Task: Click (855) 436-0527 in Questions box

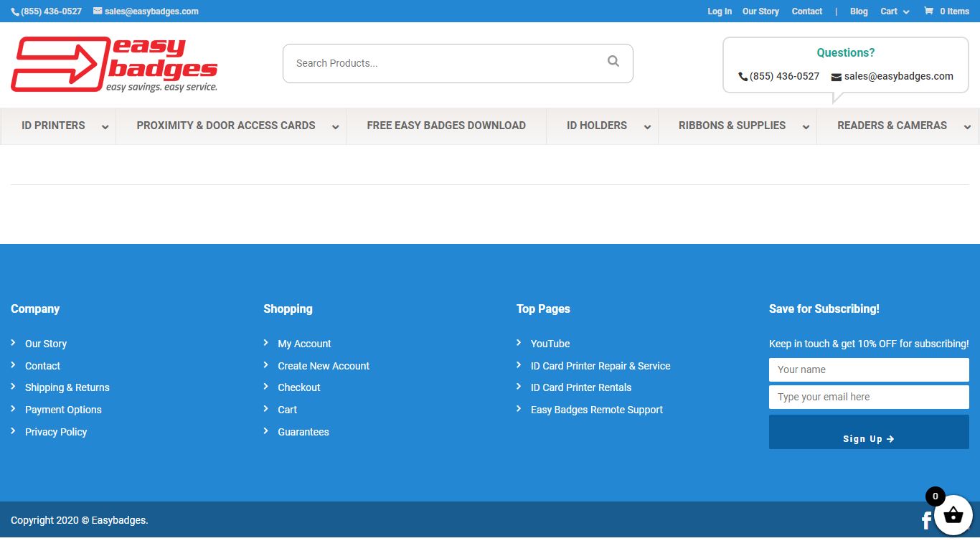Action: coord(784,76)
